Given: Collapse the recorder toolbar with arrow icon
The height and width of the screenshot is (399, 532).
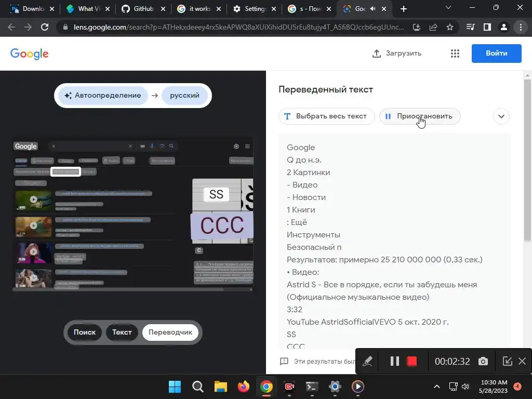Looking at the screenshot, I should pos(507,361).
